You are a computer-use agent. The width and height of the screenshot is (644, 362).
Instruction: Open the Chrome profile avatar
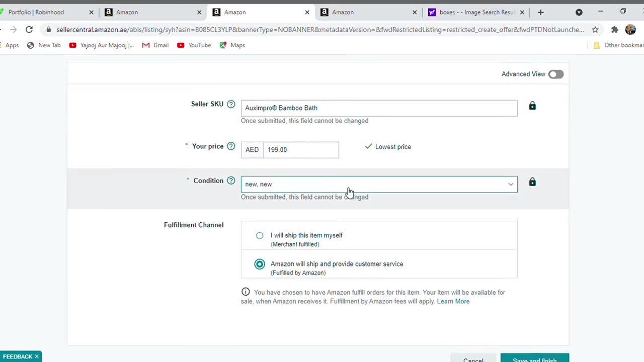pos(630,30)
